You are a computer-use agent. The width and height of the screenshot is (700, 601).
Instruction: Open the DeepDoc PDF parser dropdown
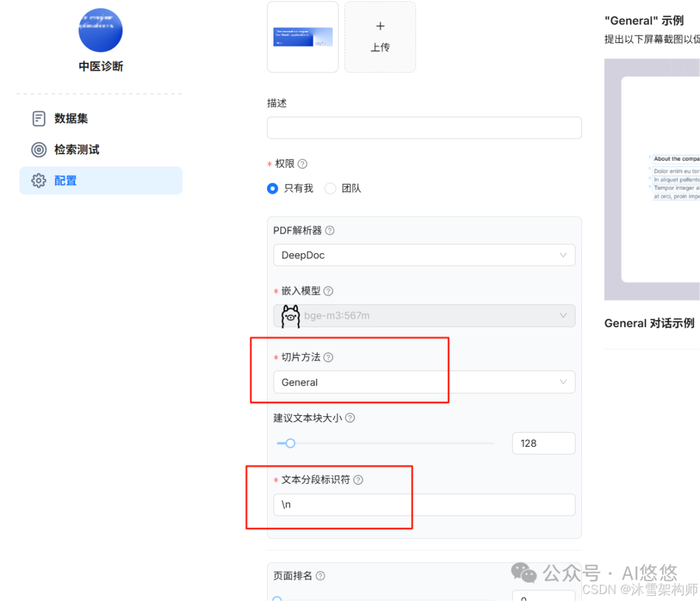(x=424, y=255)
